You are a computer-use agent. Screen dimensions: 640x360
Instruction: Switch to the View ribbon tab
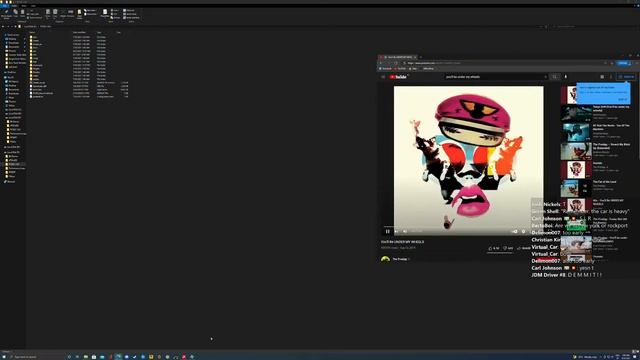33,6
